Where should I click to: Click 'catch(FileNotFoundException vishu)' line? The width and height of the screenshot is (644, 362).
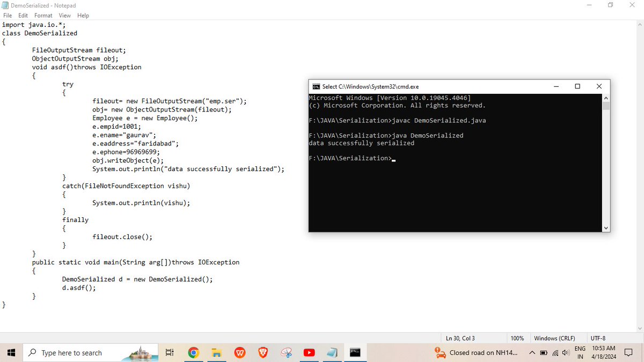[x=126, y=186]
